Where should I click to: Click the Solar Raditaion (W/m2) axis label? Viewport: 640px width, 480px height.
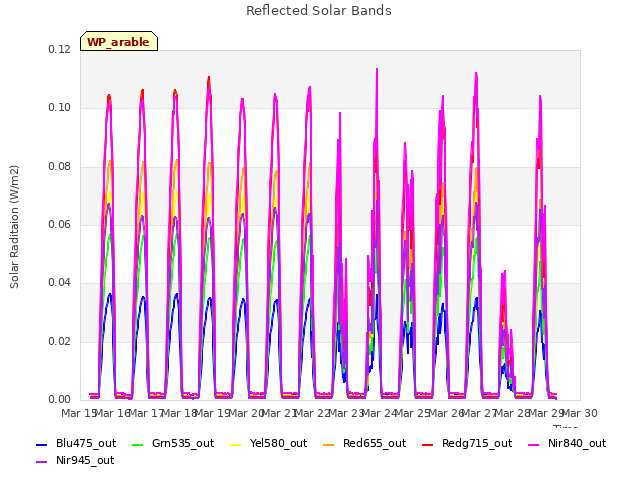coord(14,227)
